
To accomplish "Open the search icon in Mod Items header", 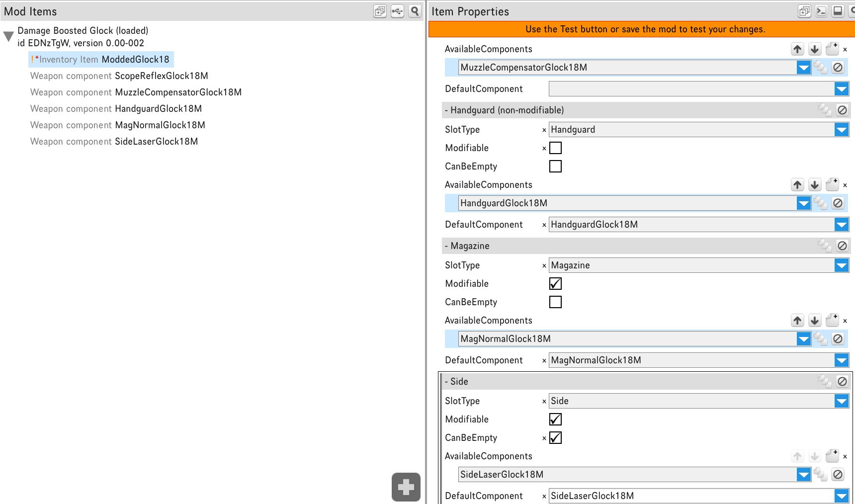I will 415,11.
